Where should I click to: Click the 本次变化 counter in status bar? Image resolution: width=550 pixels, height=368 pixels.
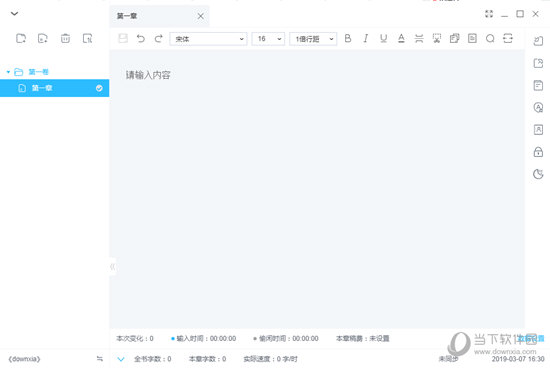click(135, 339)
